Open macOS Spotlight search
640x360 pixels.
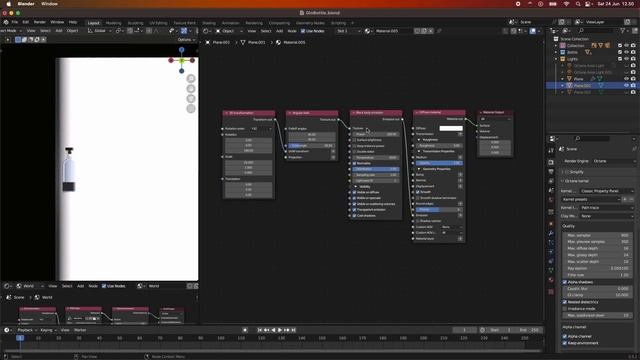[578, 4]
